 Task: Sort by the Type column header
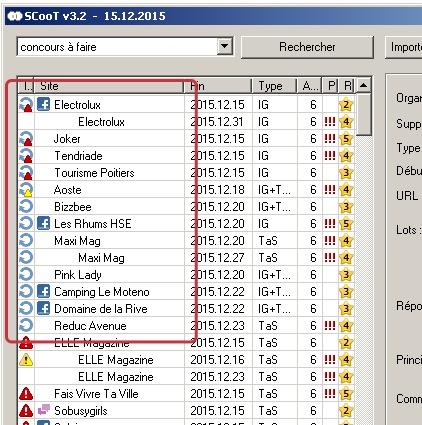point(275,86)
